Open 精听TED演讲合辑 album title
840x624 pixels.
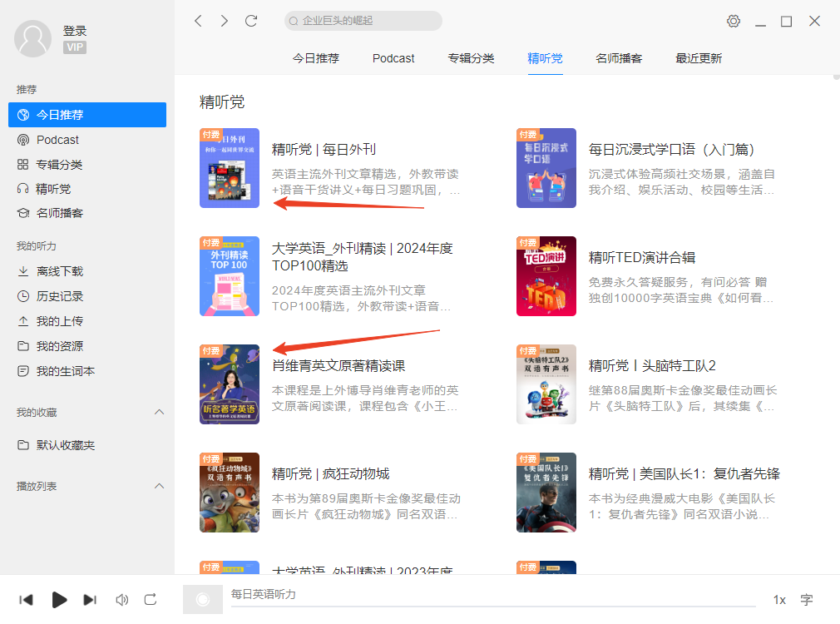coord(642,258)
